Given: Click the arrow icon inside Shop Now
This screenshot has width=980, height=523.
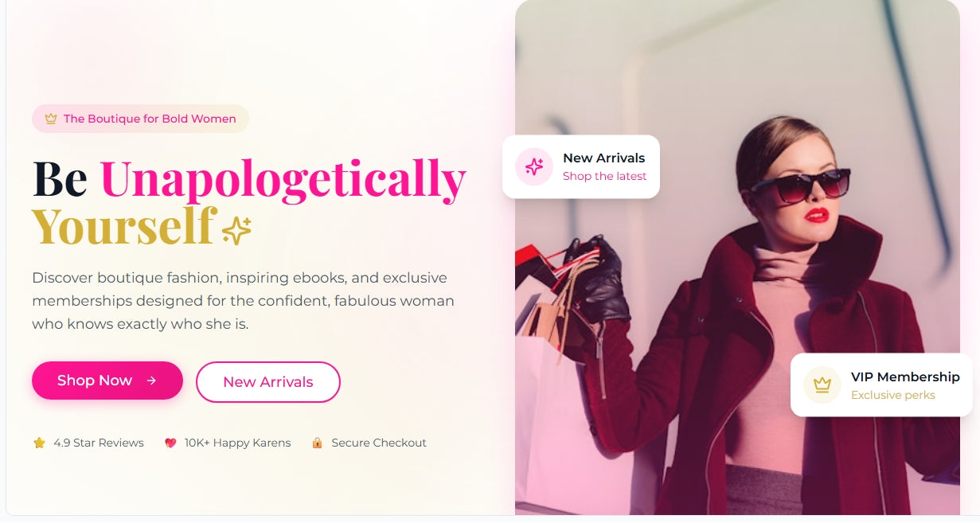Looking at the screenshot, I should 151,381.
